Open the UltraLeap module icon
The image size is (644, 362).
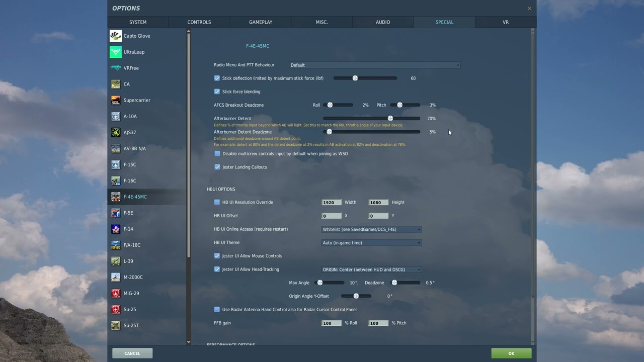[116, 52]
